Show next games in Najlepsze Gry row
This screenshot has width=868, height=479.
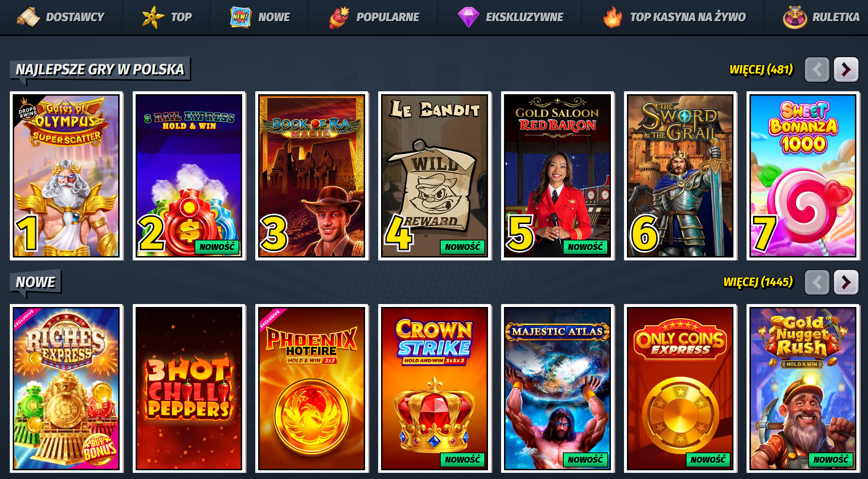[x=846, y=69]
